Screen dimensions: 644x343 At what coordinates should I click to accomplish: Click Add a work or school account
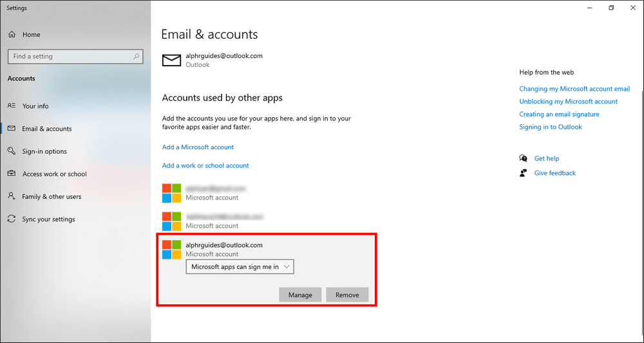click(x=205, y=166)
